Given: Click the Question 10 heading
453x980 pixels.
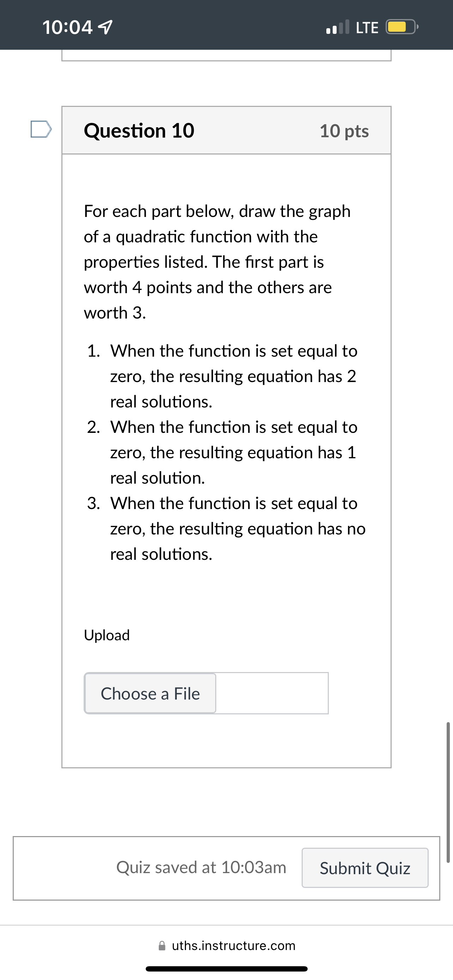Looking at the screenshot, I should (139, 131).
